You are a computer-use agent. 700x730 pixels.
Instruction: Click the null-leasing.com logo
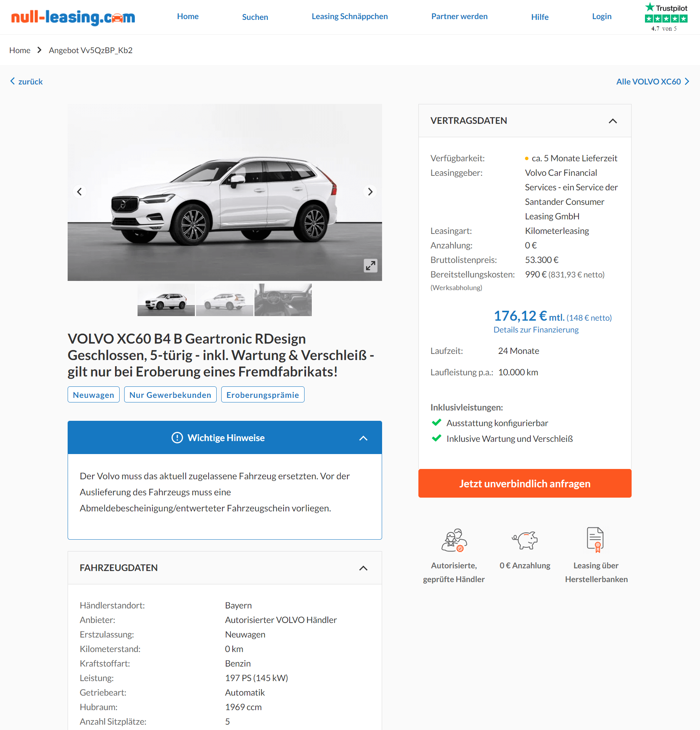pos(73,17)
